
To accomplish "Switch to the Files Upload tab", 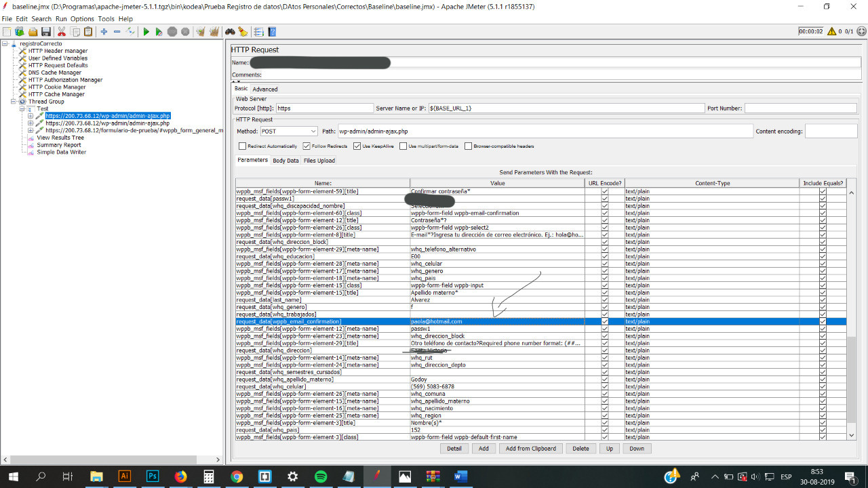I will 319,161.
